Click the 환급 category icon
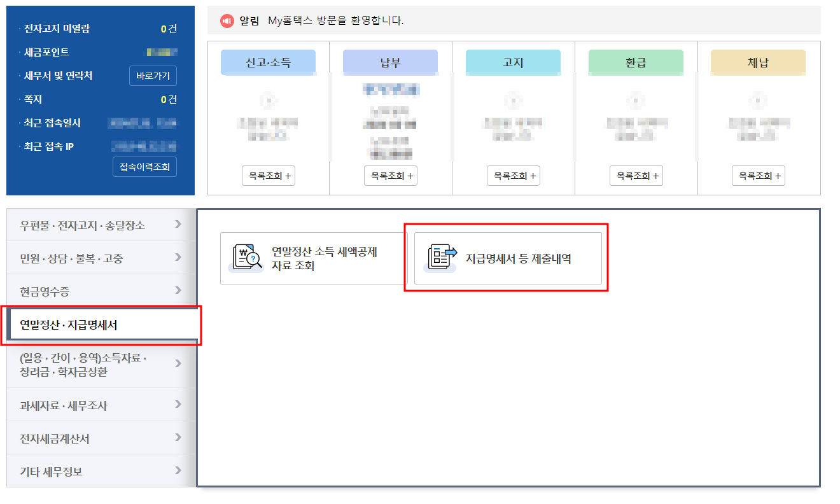Viewport: 840px width, 504px height. coord(636,62)
